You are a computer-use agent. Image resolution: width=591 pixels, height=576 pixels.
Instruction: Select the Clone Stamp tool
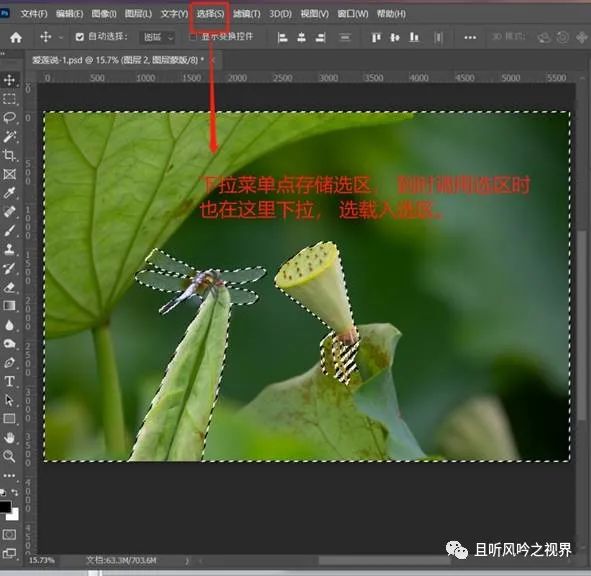[9, 249]
